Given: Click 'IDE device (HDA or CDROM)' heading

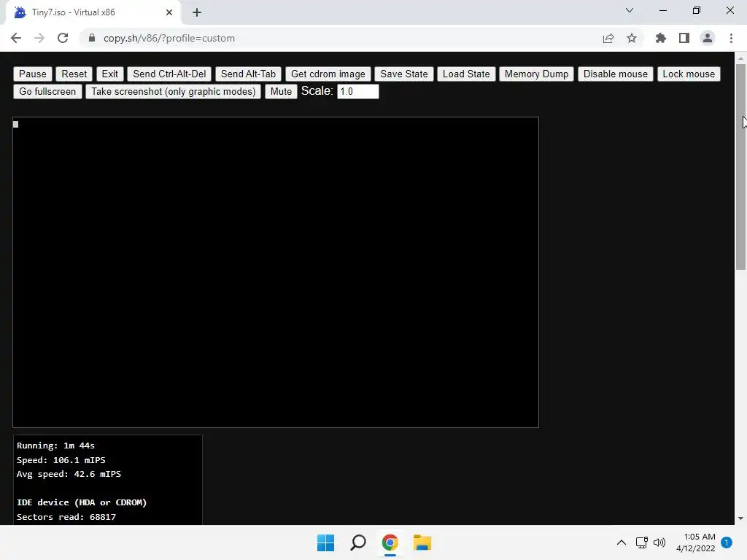Looking at the screenshot, I should click(x=82, y=502).
